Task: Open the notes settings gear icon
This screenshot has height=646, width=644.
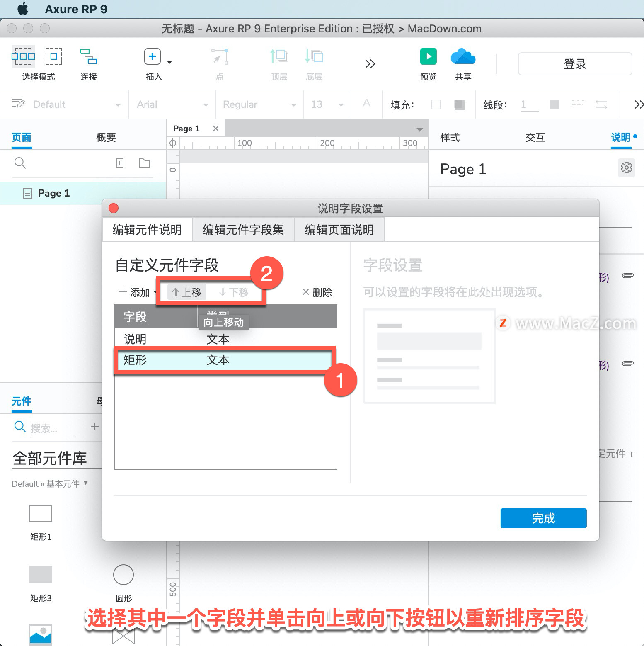Action: (x=626, y=168)
